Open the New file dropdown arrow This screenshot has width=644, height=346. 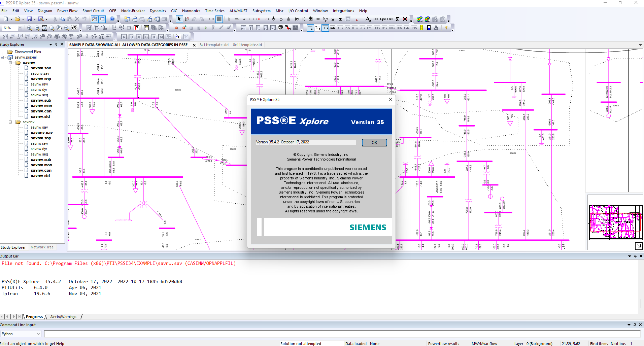click(11, 19)
